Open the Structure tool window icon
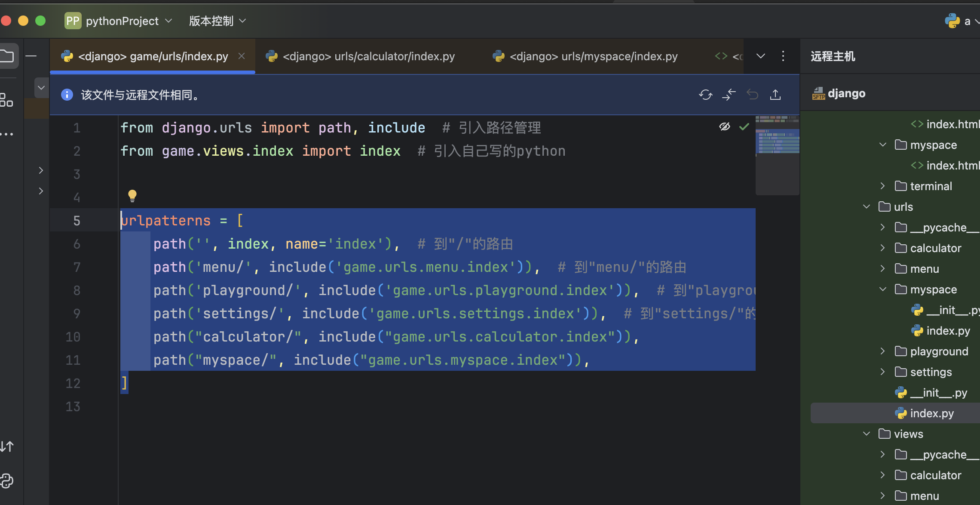The image size is (980, 505). (x=6, y=100)
